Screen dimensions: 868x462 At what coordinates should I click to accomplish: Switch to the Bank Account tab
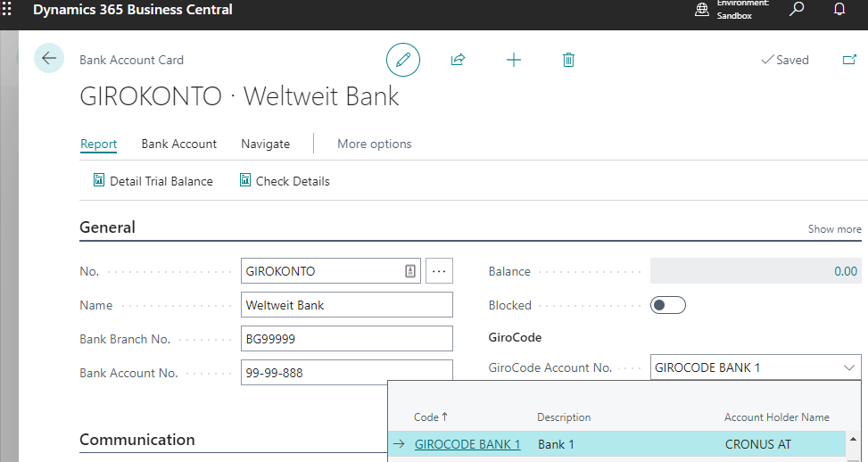(178, 144)
